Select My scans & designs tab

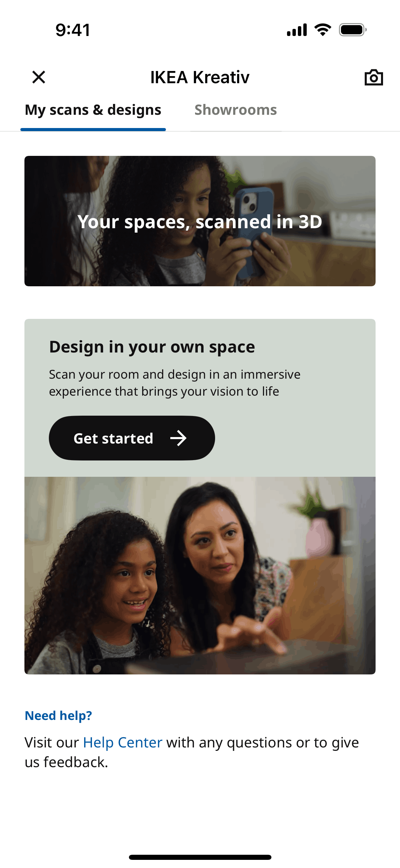(x=93, y=110)
